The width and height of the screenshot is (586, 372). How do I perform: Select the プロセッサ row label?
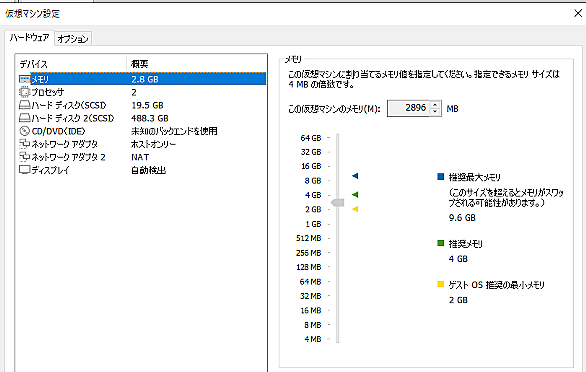click(47, 92)
